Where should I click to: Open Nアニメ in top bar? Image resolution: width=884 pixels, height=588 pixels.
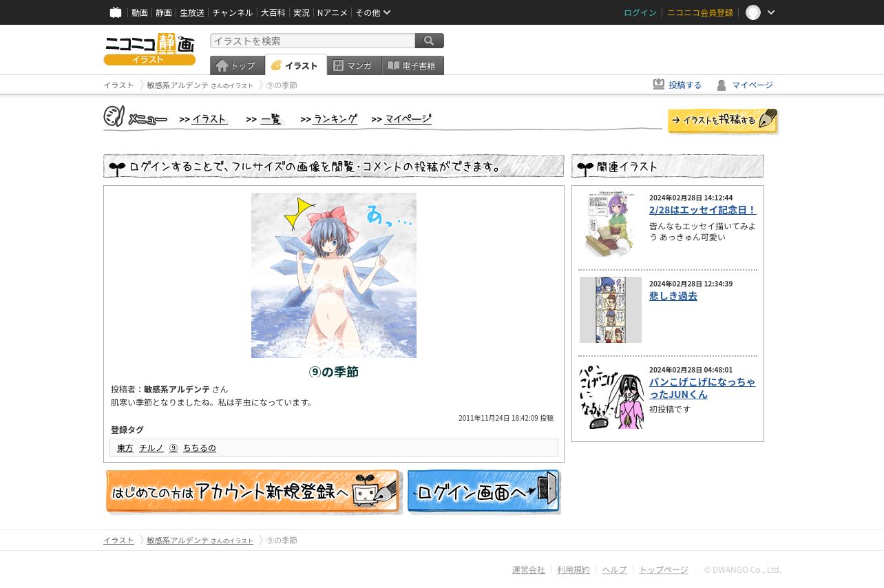click(333, 12)
